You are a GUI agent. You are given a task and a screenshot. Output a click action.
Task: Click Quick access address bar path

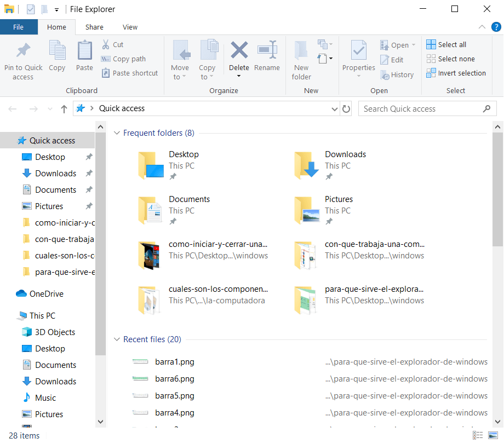click(122, 108)
